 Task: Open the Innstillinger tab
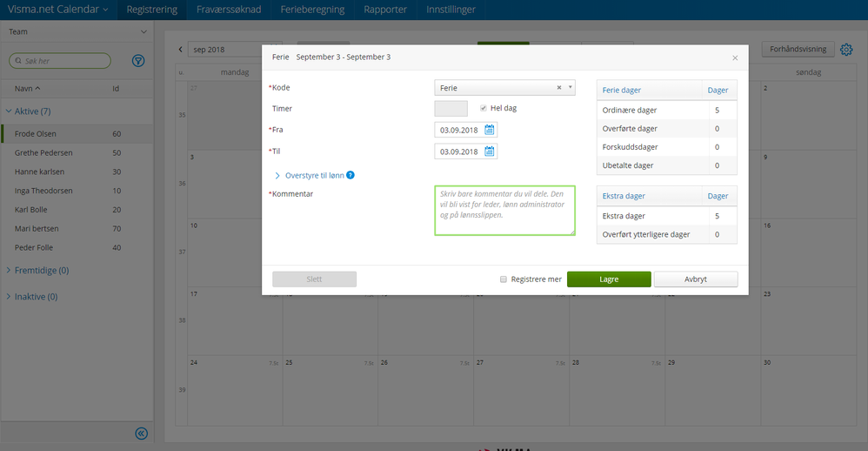coord(451,10)
